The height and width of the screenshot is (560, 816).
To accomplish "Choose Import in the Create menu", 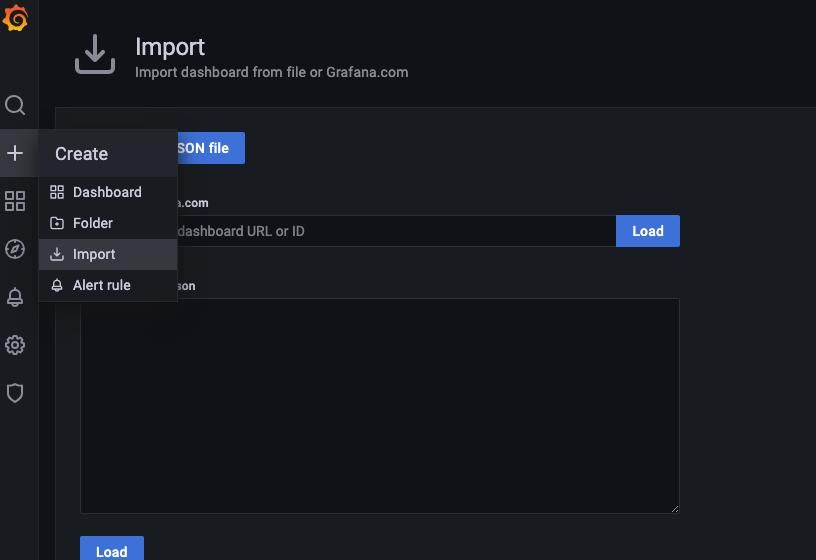I will [108, 254].
